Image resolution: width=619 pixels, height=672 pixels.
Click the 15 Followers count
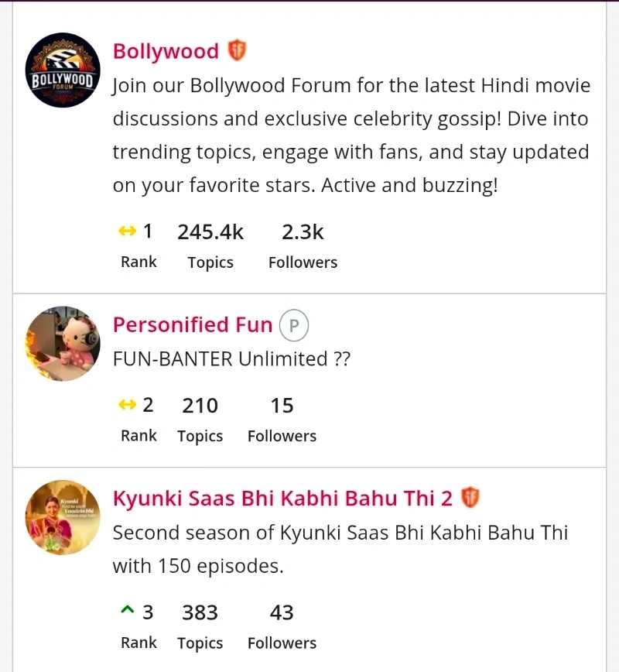pyautogui.click(x=282, y=405)
